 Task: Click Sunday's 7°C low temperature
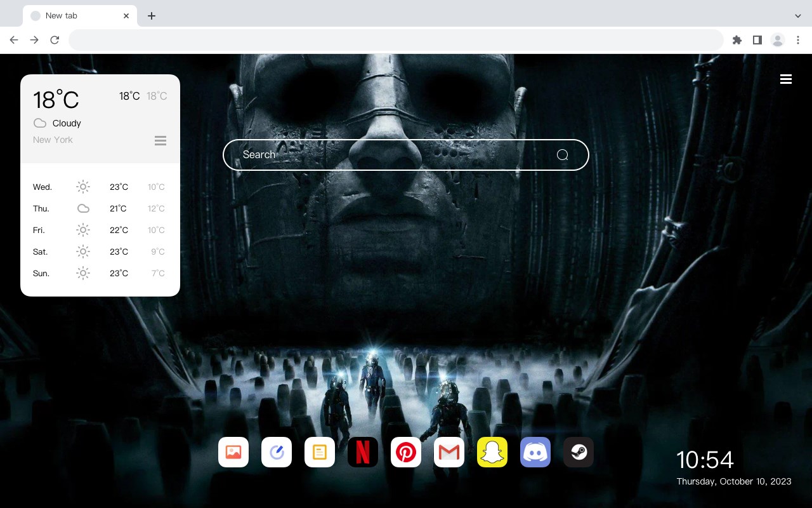tap(158, 273)
